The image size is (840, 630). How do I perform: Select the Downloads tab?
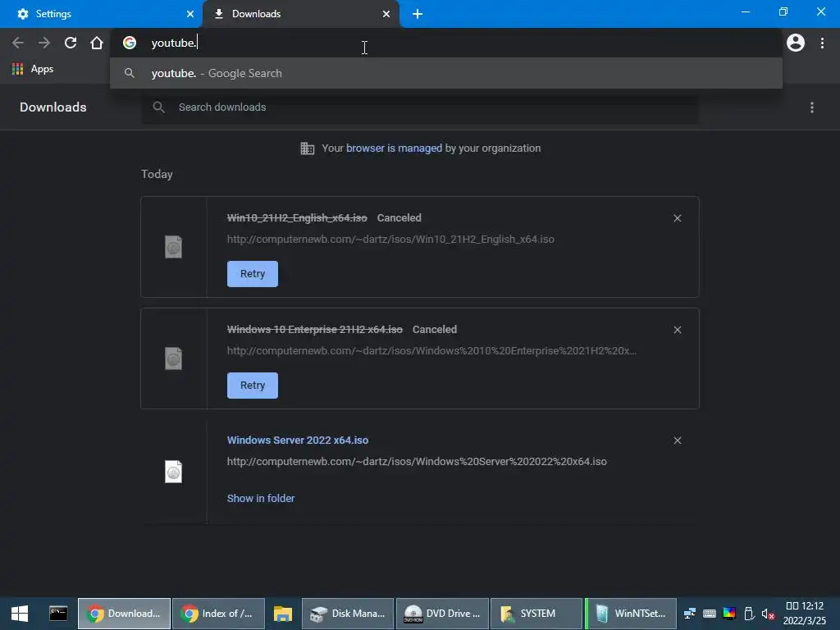pos(300,14)
